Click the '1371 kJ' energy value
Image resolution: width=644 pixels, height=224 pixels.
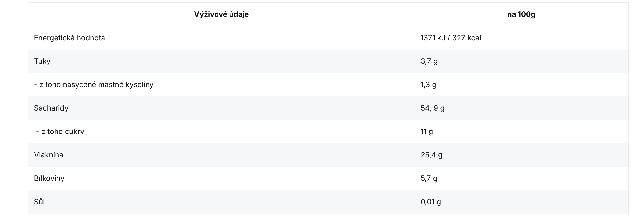click(432, 38)
